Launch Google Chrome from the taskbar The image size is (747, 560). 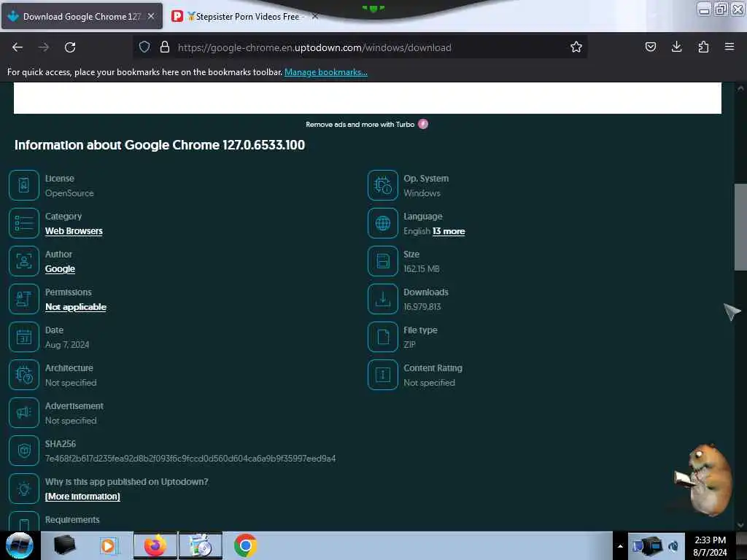pyautogui.click(x=245, y=545)
